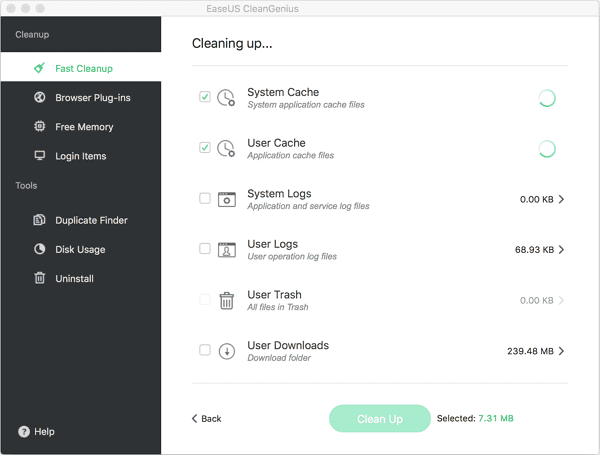The image size is (600, 455).
Task: Click the System Logs 0.00 KB value
Action: tap(536, 199)
